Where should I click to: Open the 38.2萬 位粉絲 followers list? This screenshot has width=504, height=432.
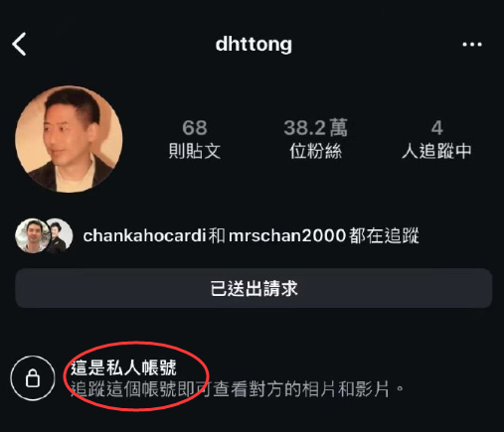point(315,139)
